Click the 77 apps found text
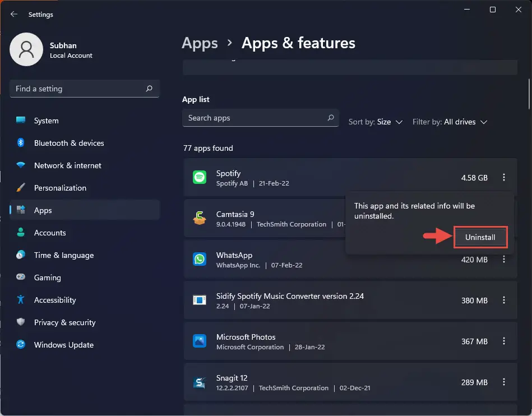The image size is (532, 416). [208, 148]
